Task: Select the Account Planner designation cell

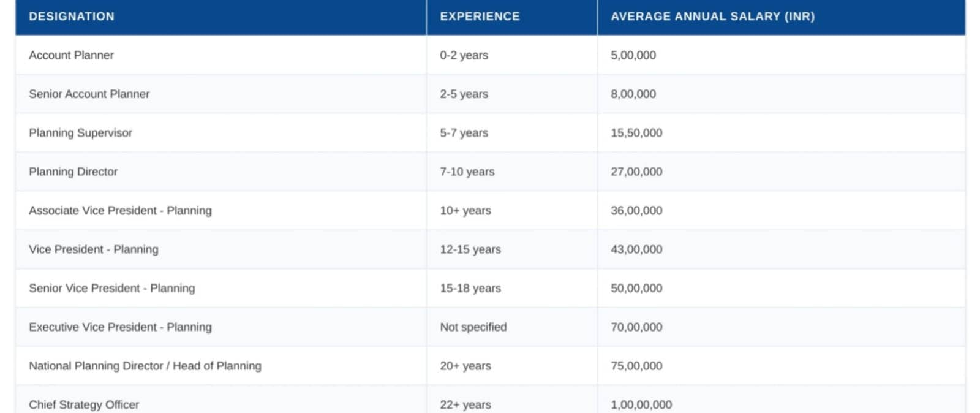Action: click(x=71, y=55)
